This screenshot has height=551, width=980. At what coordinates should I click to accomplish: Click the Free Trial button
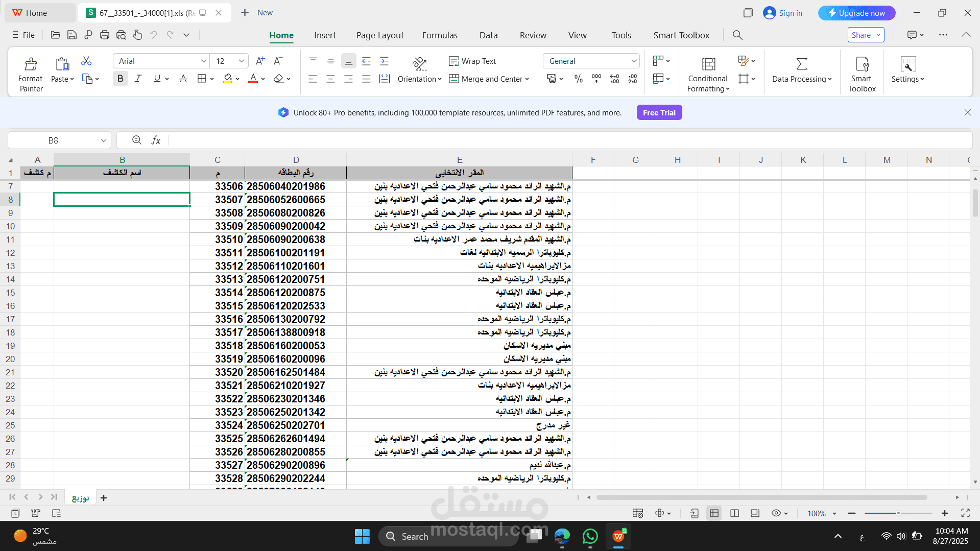tap(659, 112)
